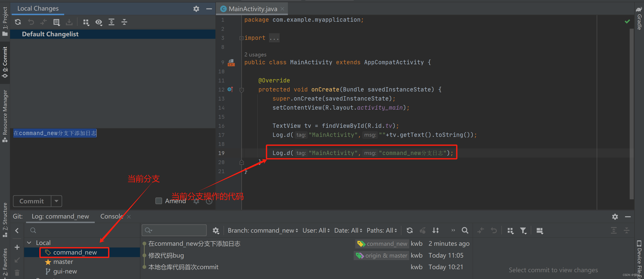Click the update selected branch arrow icon
644x279 pixels.
pos(17,260)
